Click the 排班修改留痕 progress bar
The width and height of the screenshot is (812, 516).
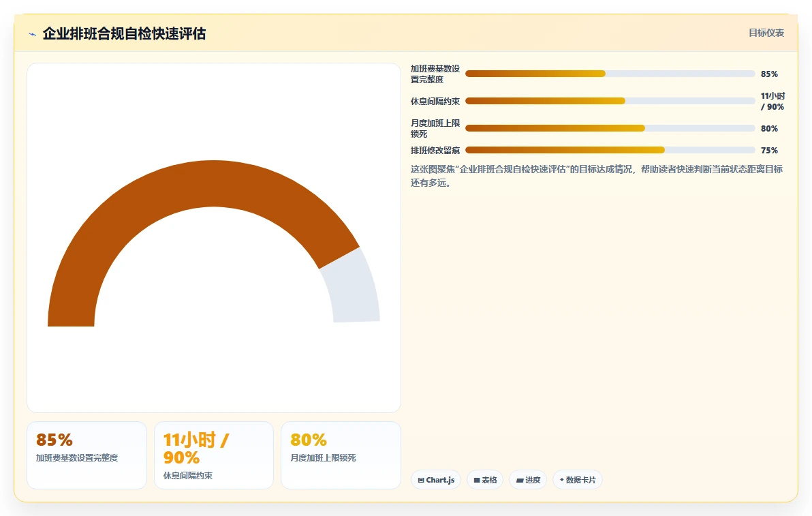[x=610, y=150]
